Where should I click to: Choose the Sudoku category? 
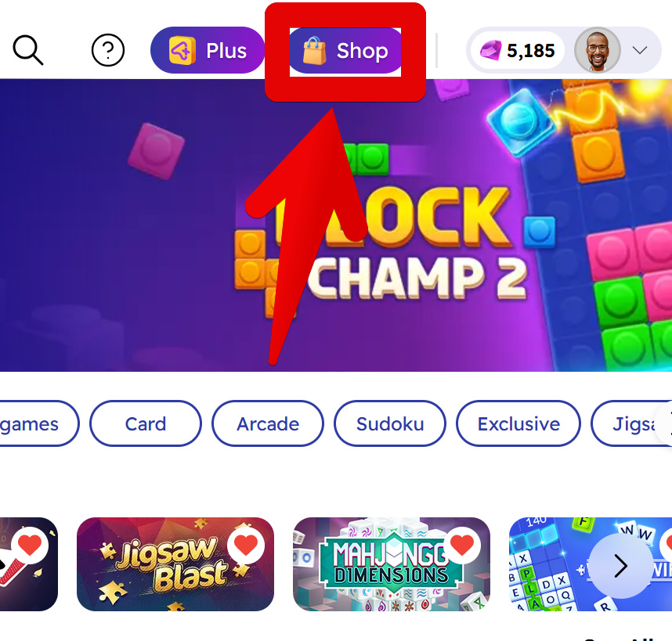390,424
